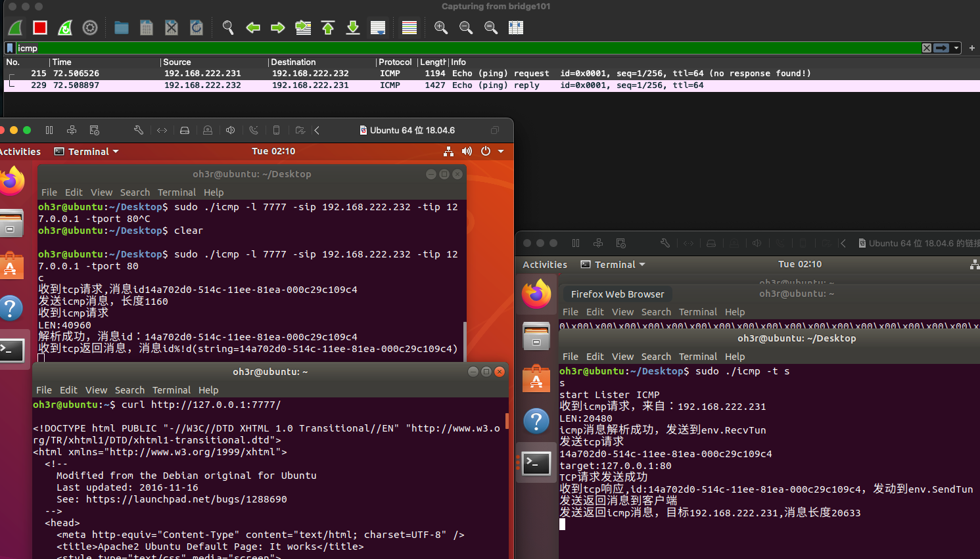Open Wireshark capture options gear
The height and width of the screenshot is (559, 980).
click(x=90, y=28)
